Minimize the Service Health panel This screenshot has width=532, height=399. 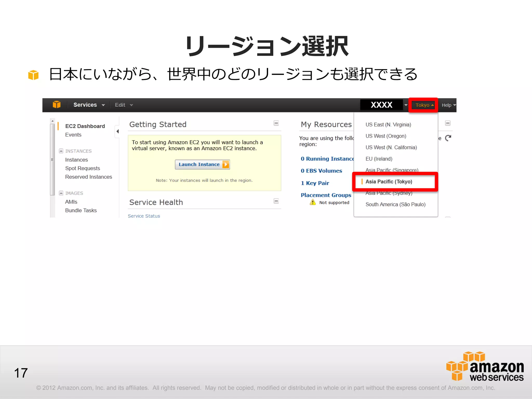(x=276, y=201)
